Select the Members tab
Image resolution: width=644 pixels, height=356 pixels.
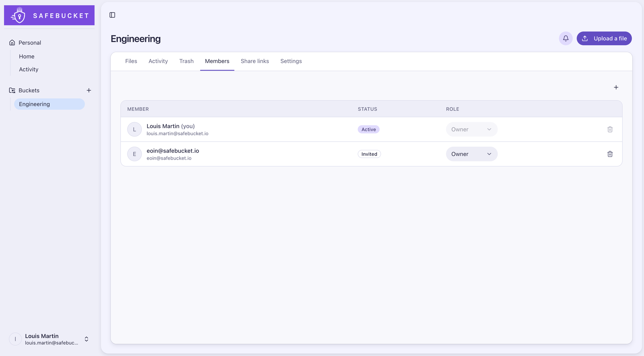point(217,61)
